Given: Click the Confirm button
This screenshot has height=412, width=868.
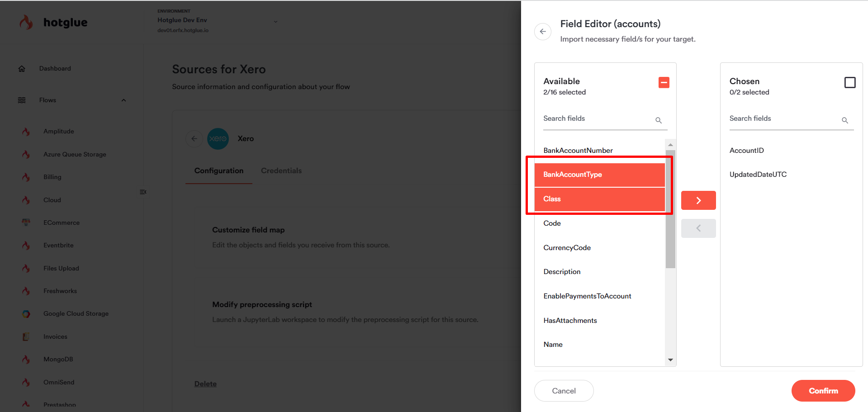Looking at the screenshot, I should pos(823,391).
